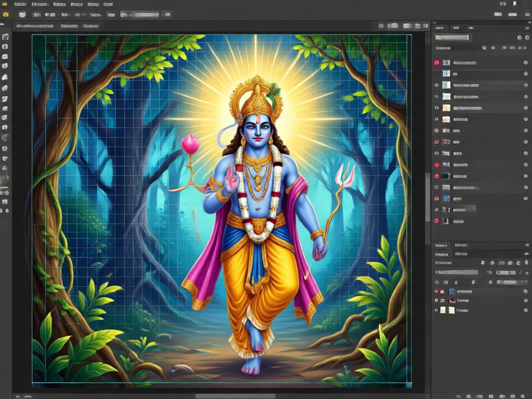The image size is (532, 399).
Task: Select the fifth tool in the left toolbar
Action: pyautogui.click(x=5, y=77)
